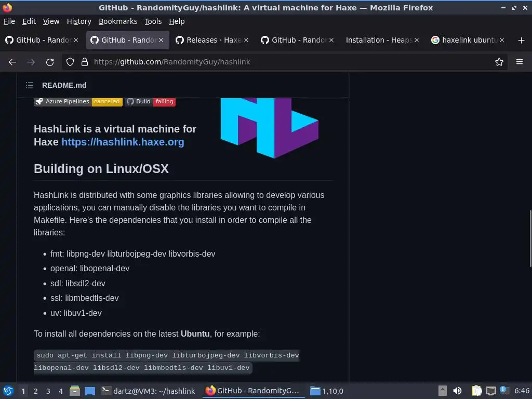Open the File menu
The width and height of the screenshot is (532, 399).
click(9, 21)
